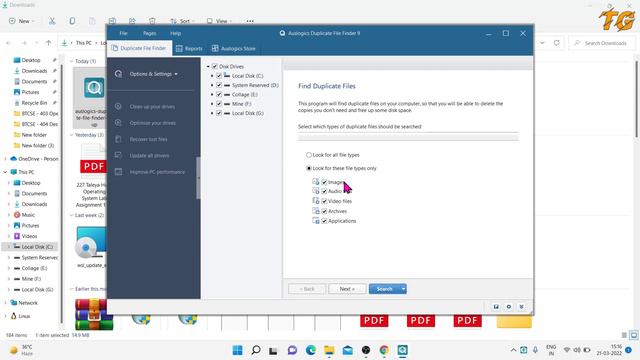Screen dimensions: 640x360
Task: Open the Help menu in Auslogics
Action: (176, 33)
